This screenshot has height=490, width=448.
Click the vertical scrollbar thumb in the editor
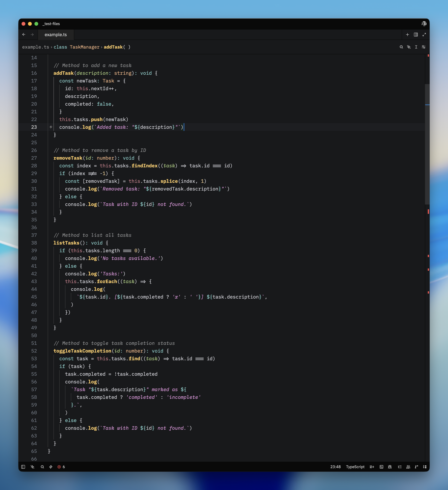(x=427, y=144)
